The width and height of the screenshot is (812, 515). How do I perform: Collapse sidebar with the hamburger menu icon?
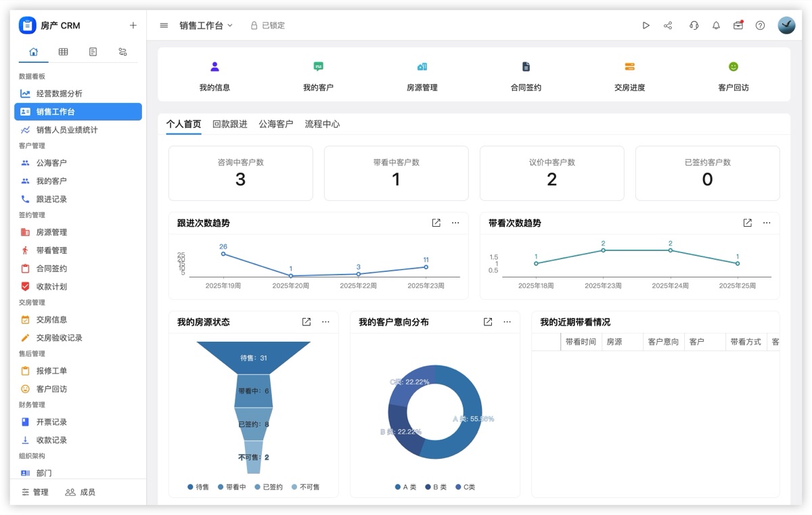tap(164, 26)
